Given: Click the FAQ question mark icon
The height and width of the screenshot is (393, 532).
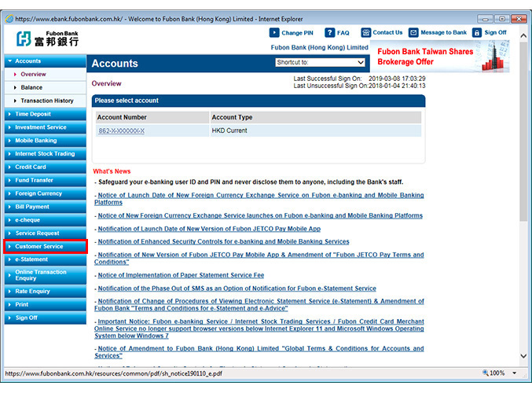Looking at the screenshot, I should click(329, 32).
